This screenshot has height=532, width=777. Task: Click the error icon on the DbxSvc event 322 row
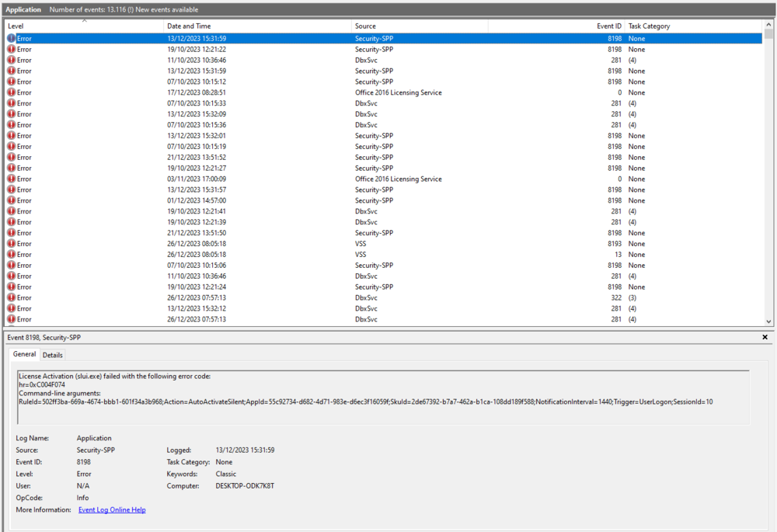point(11,297)
